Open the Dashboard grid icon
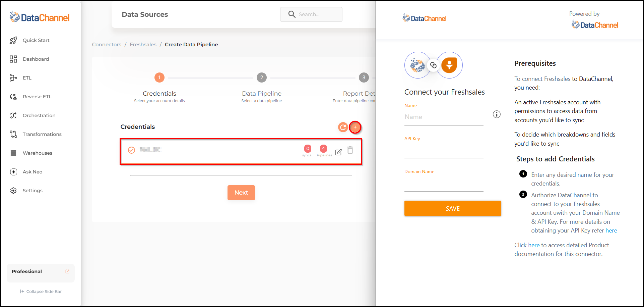Screen dimensions: 644x307 tap(13, 59)
